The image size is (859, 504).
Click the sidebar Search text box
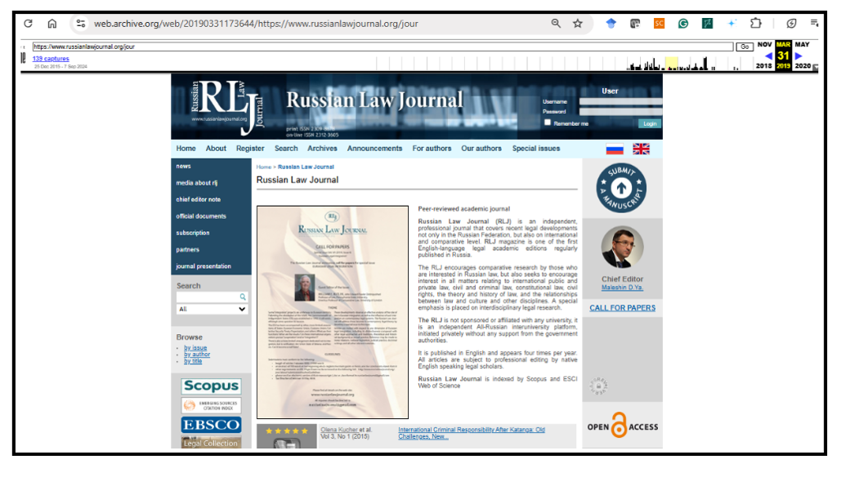click(208, 297)
